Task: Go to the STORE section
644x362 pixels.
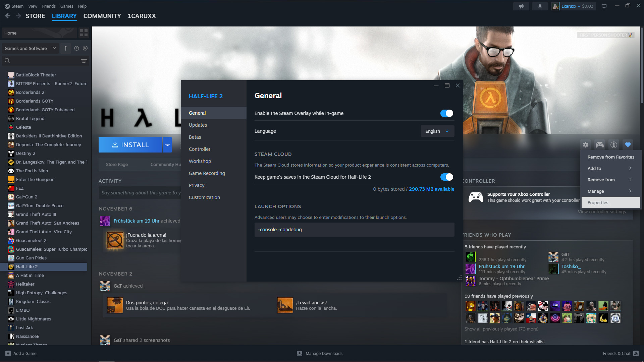Action: [35, 16]
